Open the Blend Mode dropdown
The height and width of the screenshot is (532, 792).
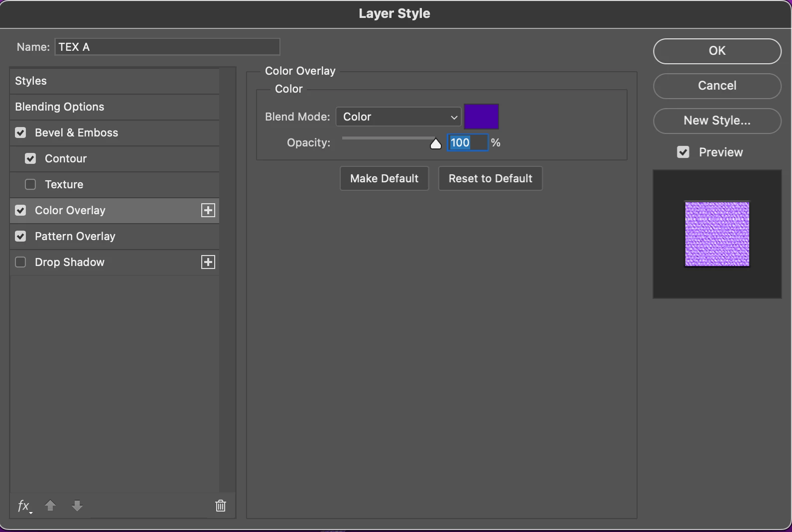(398, 117)
